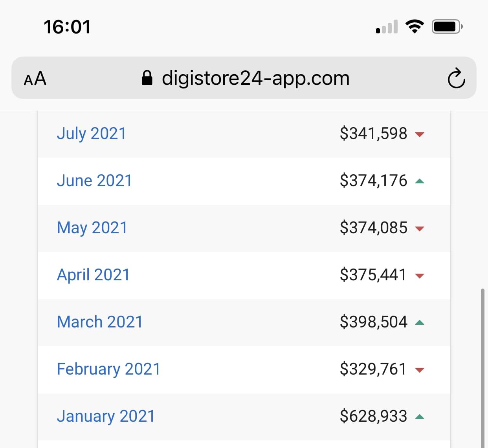Open the April 2021 report link
Viewport: 488px width, 448px height.
(93, 275)
